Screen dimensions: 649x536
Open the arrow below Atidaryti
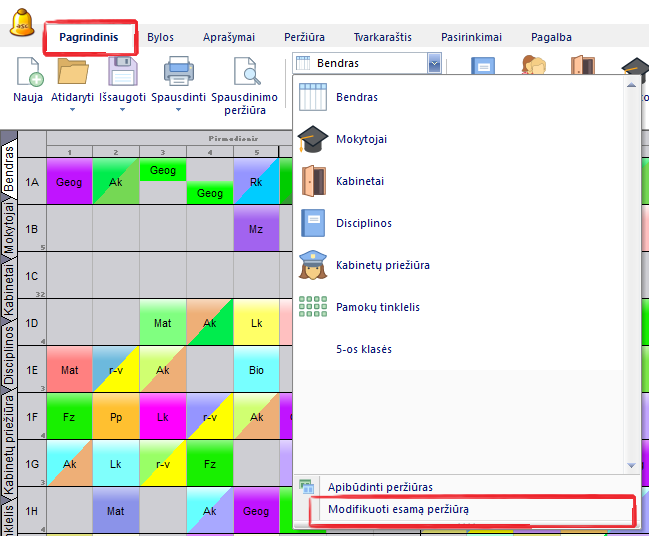72,109
